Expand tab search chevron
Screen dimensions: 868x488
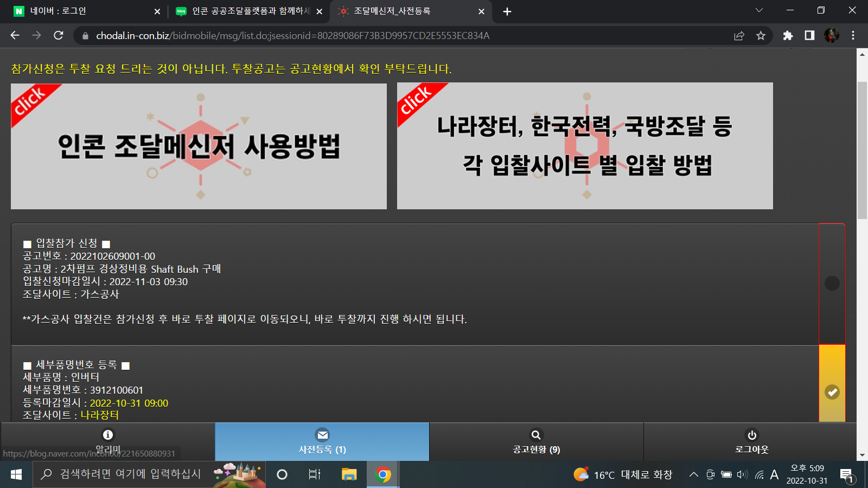pos(759,10)
